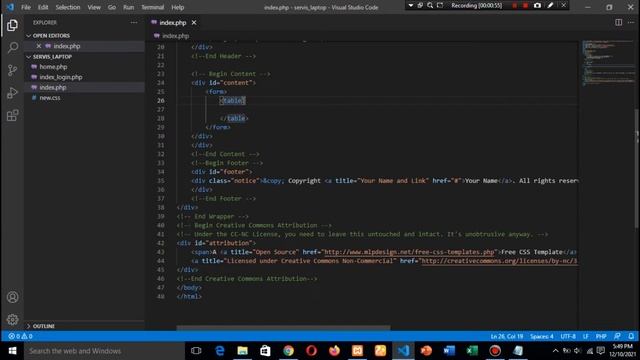
Task: Stop the recording with red stop button
Action: (x=525, y=5)
